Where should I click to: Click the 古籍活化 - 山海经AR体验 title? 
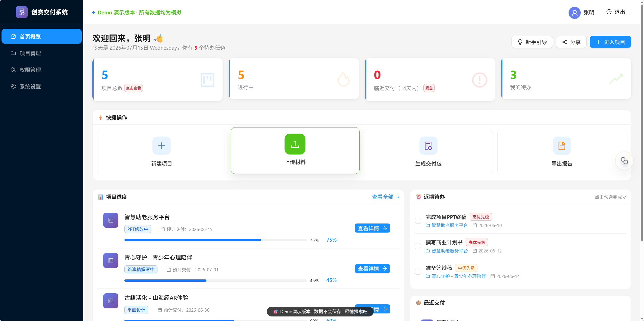pyautogui.click(x=156, y=298)
